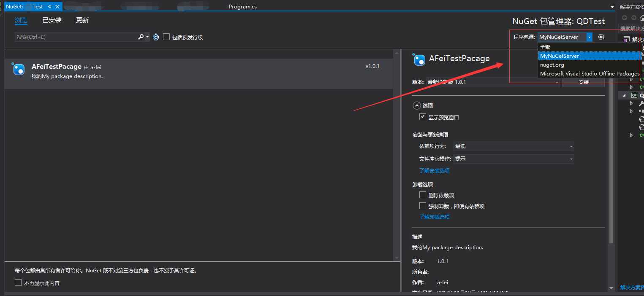Click the v1.0.1 version label in list

coord(372,66)
